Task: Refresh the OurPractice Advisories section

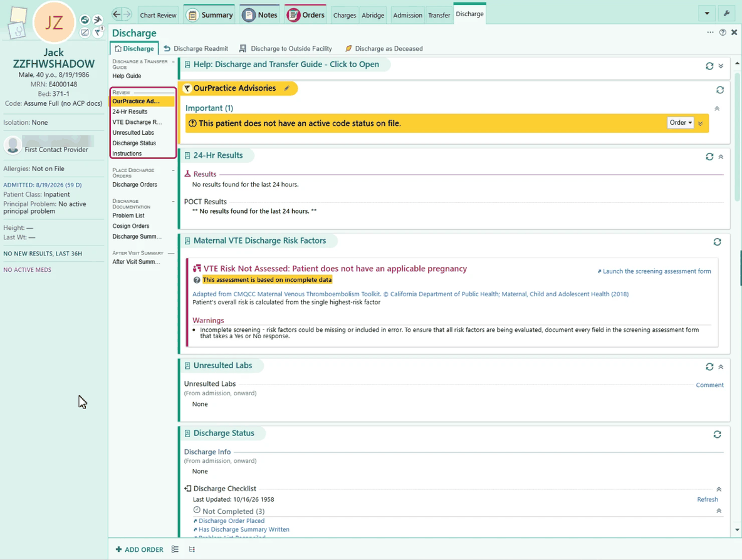Action: [x=720, y=90]
